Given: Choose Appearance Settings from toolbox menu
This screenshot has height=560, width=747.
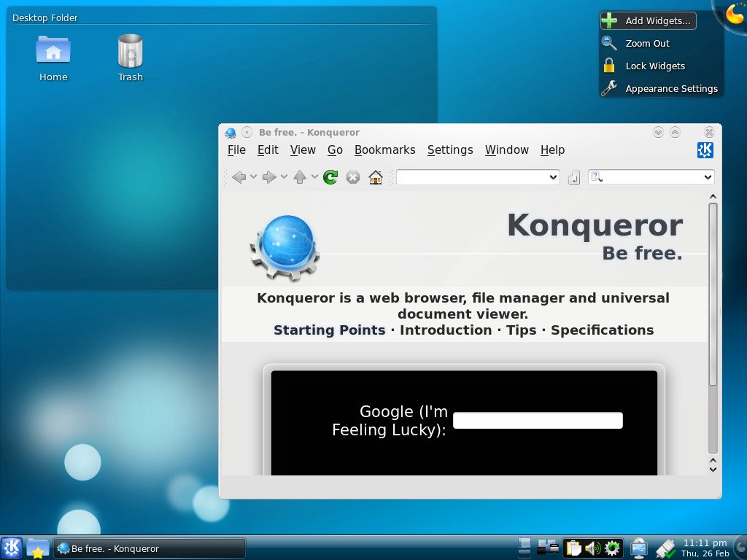Looking at the screenshot, I should (660, 88).
